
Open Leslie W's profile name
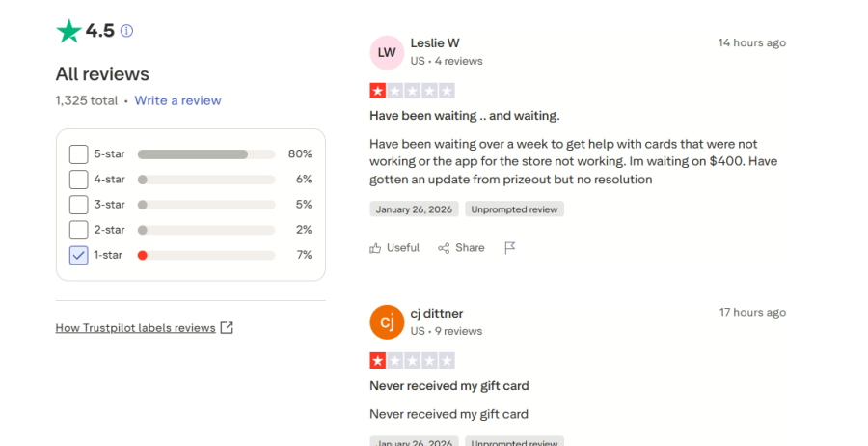[435, 43]
